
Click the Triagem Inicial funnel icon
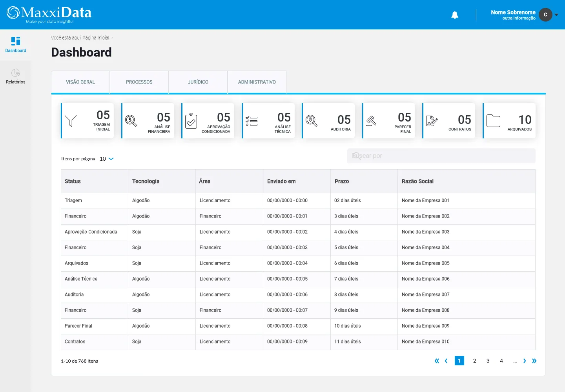click(x=71, y=120)
